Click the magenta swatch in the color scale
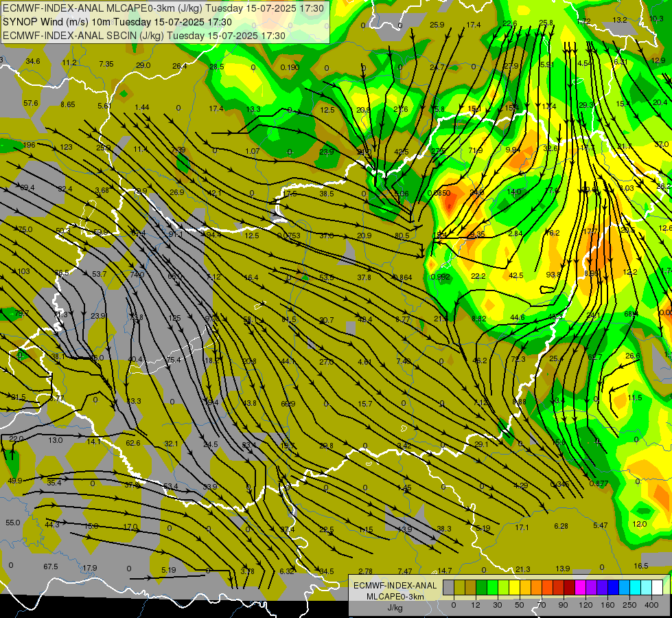The width and height of the screenshot is (672, 618). coord(581,588)
